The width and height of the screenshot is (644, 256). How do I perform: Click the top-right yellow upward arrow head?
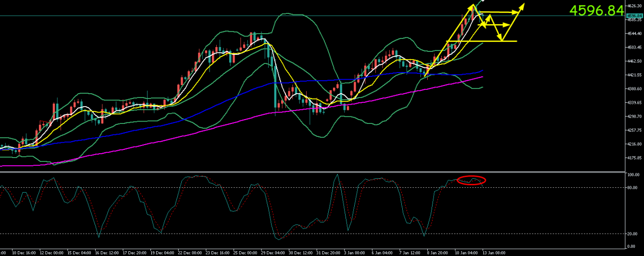click(522, 5)
